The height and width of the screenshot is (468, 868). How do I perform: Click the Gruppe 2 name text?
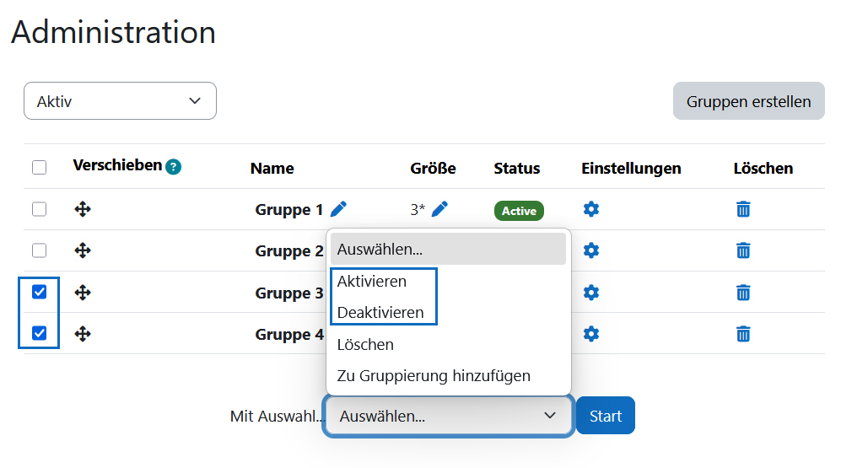pos(289,251)
